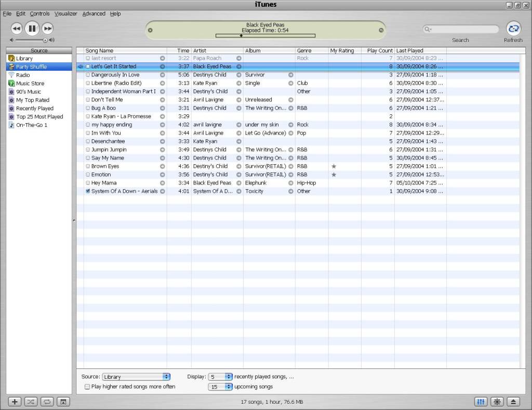532x410 pixels.
Task: Show or hide the artwork pane
Action: tap(63, 402)
